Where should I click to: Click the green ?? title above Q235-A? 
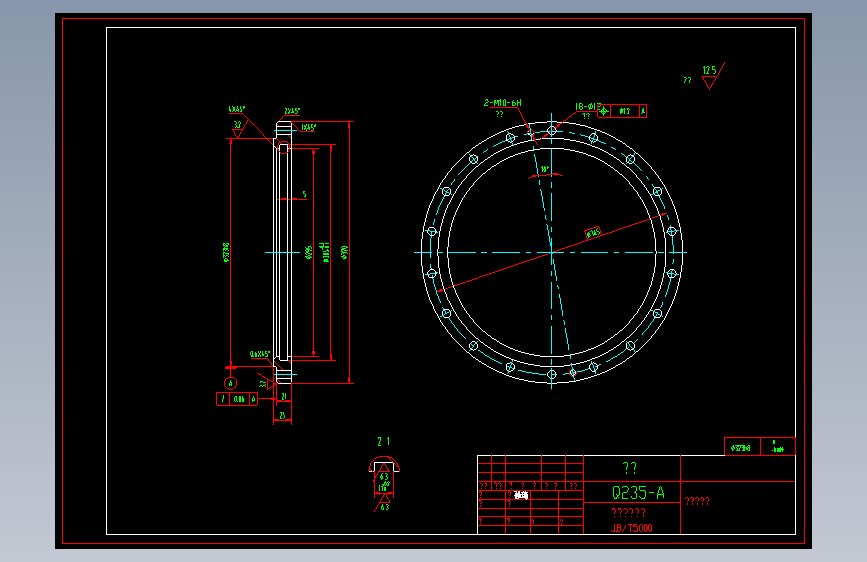(x=630, y=469)
